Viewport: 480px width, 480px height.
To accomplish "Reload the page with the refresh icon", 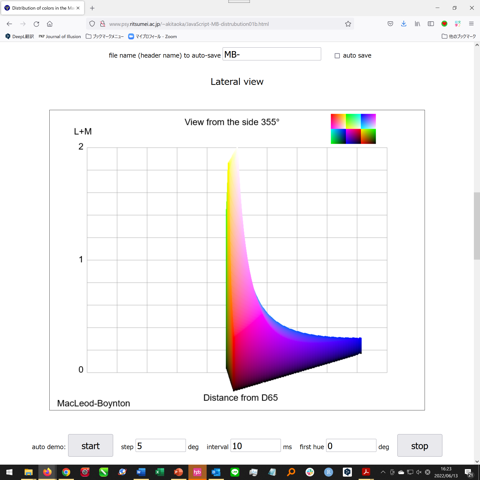I will (x=36, y=24).
